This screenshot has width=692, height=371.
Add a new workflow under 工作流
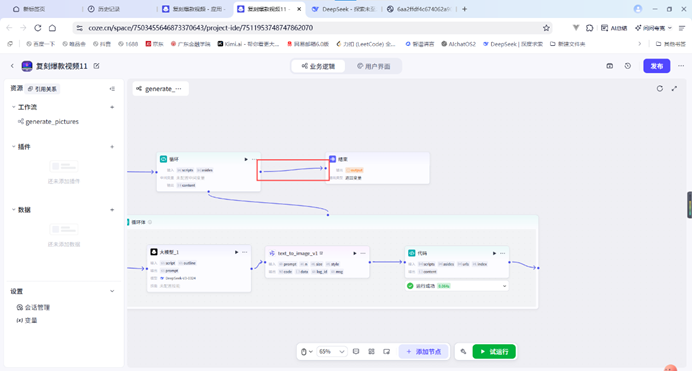click(112, 107)
